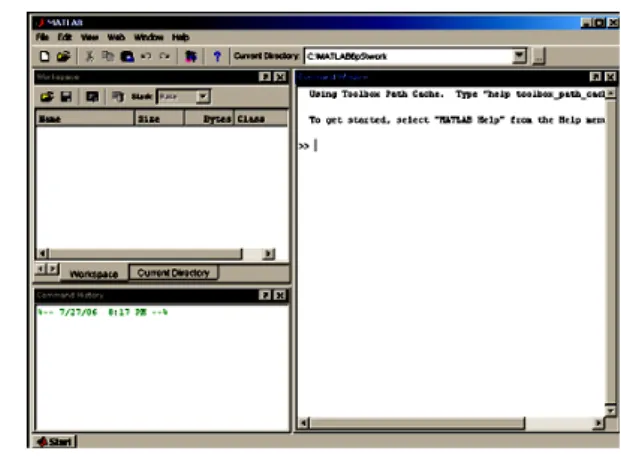Expand the Current Directory path dropdown
The height and width of the screenshot is (460, 621).
519,56
